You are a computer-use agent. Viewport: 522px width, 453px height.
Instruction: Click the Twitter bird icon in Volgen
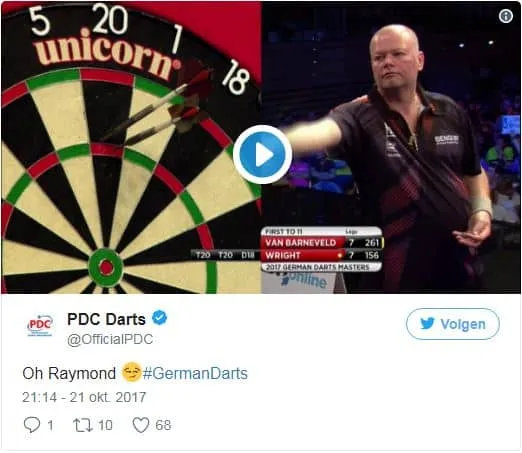tap(427, 324)
